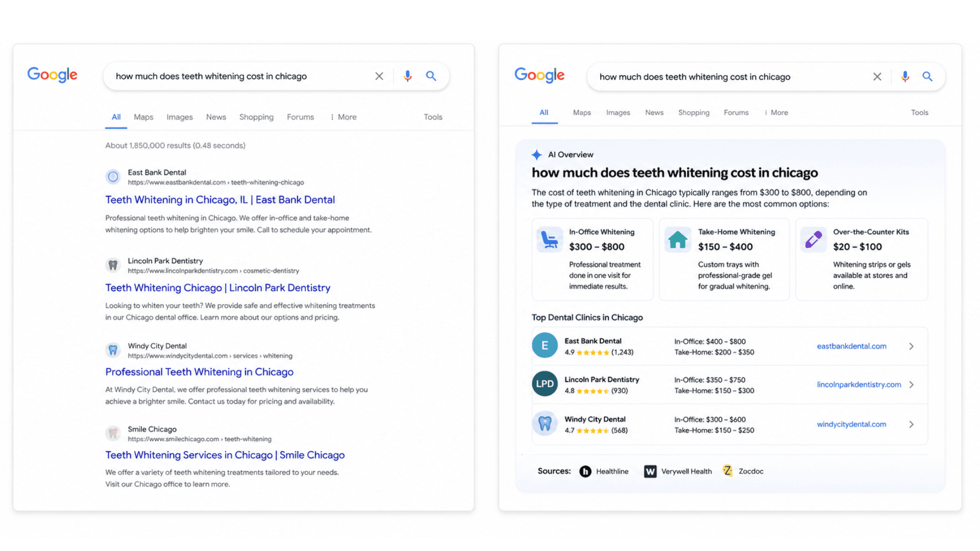980x551 pixels.
Task: Click 'About 1,850,000 results (0.48 seconds)' text
Action: click(175, 145)
